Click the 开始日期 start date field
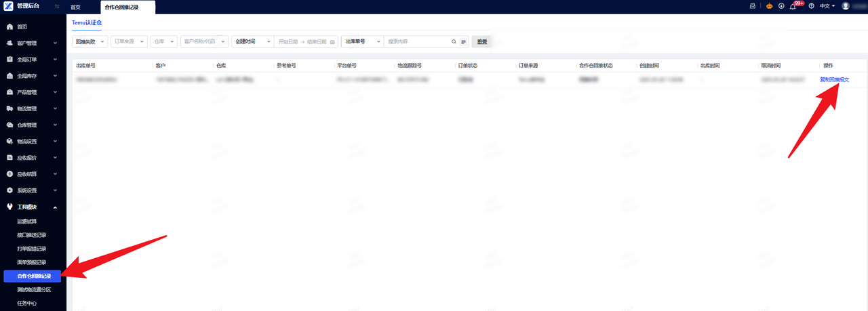The image size is (868, 311). (288, 41)
